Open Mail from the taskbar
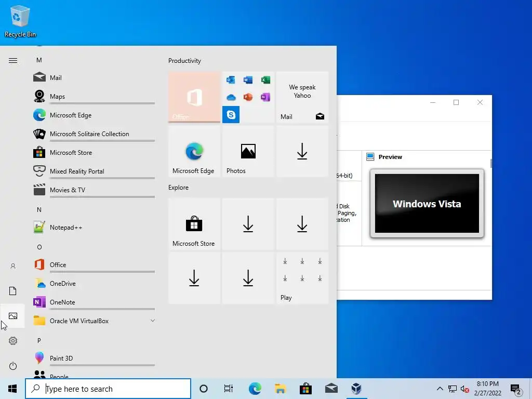The height and width of the screenshot is (399, 532). pyautogui.click(x=331, y=389)
